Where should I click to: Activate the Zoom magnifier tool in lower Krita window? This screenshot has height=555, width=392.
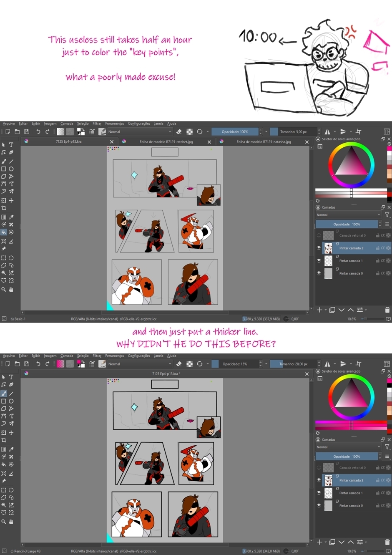4,522
